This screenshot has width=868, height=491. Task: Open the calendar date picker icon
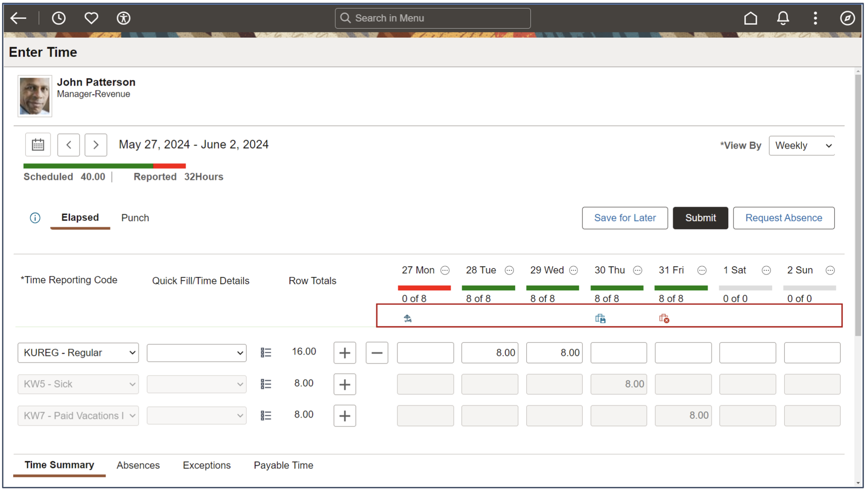point(38,145)
